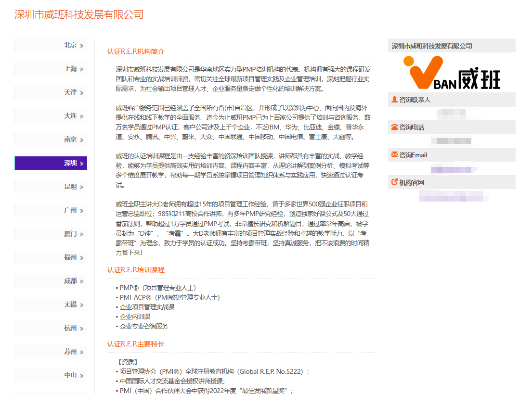Click the double chevron beside 无锡
Screen dimensions: 532x394
(81, 305)
